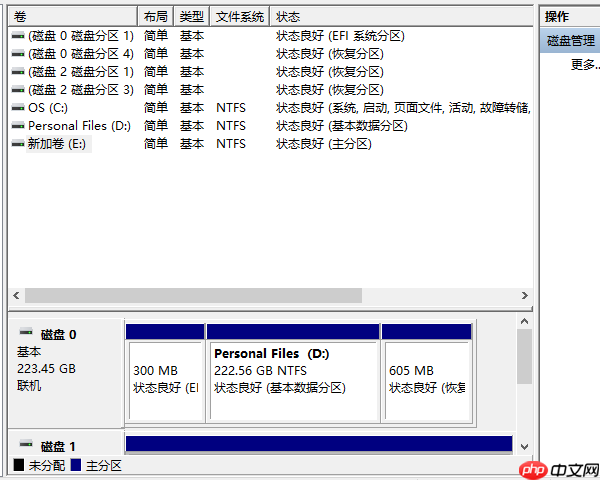Click the disk view scroll up arrow
This screenshot has width=600, height=480.
point(524,322)
